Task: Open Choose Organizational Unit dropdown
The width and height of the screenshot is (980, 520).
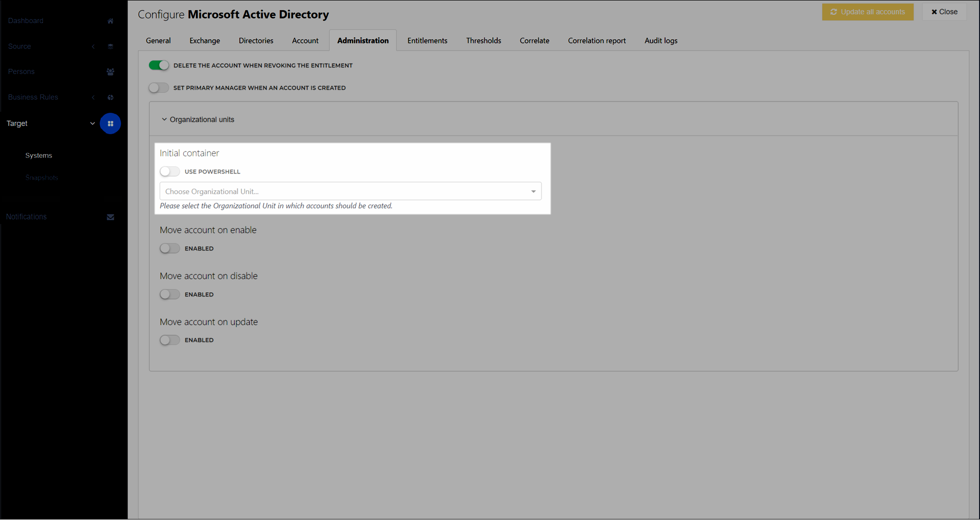Action: tap(351, 191)
